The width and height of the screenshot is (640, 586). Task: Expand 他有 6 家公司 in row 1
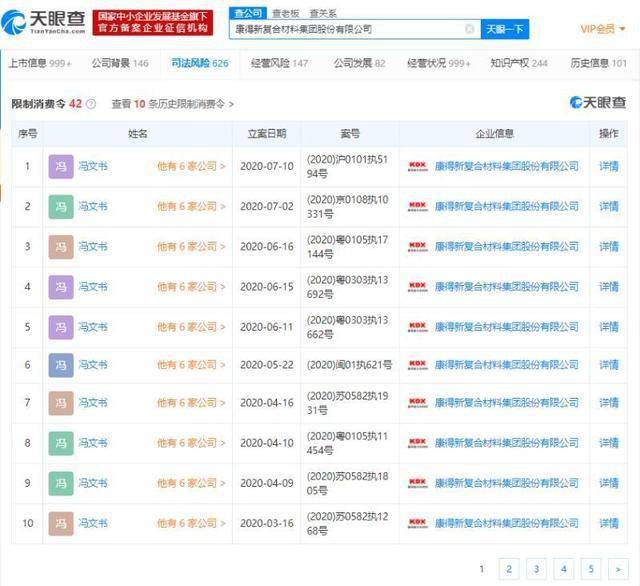[x=191, y=166]
